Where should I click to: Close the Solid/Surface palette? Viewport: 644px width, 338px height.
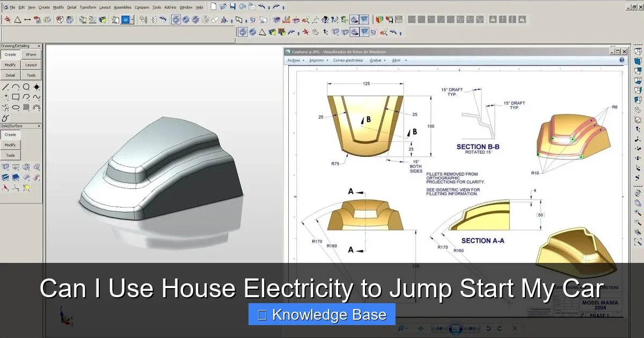39,126
